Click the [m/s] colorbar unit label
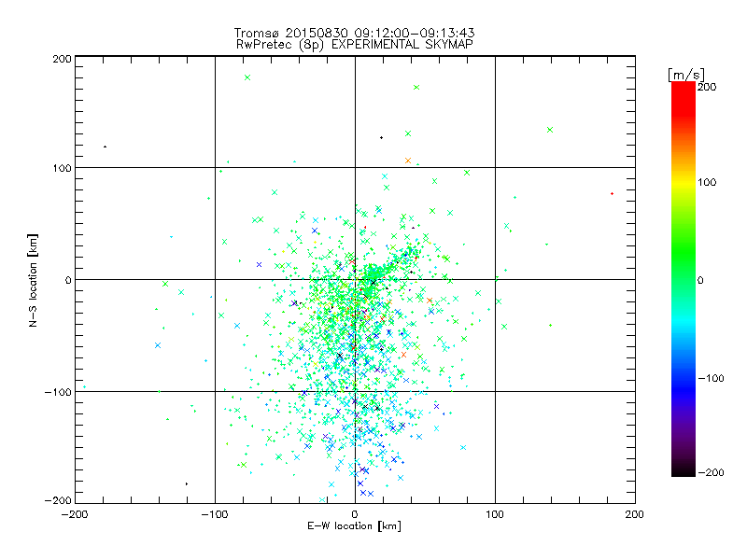Image resolution: width=747 pixels, height=560 pixels. [686, 75]
